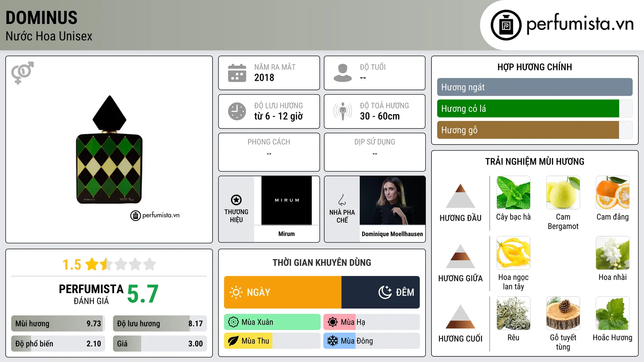This screenshot has width=644, height=362.
Task: Click the Mùi hương 9.73 score bar
Action: point(58,323)
